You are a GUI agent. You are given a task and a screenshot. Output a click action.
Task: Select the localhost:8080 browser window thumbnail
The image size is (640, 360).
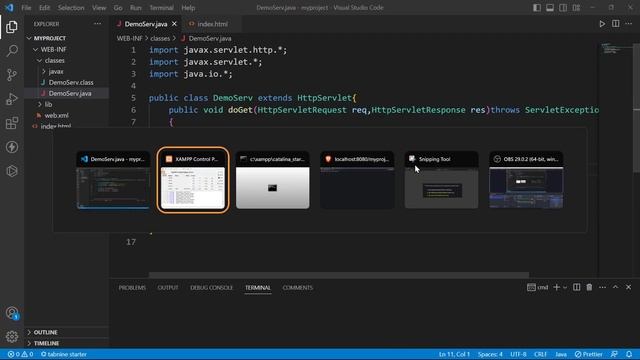pos(357,180)
